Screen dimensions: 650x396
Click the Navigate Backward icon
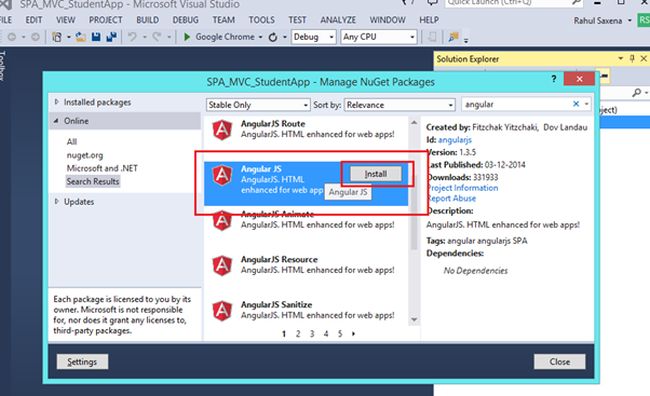pyautogui.click(x=12, y=37)
